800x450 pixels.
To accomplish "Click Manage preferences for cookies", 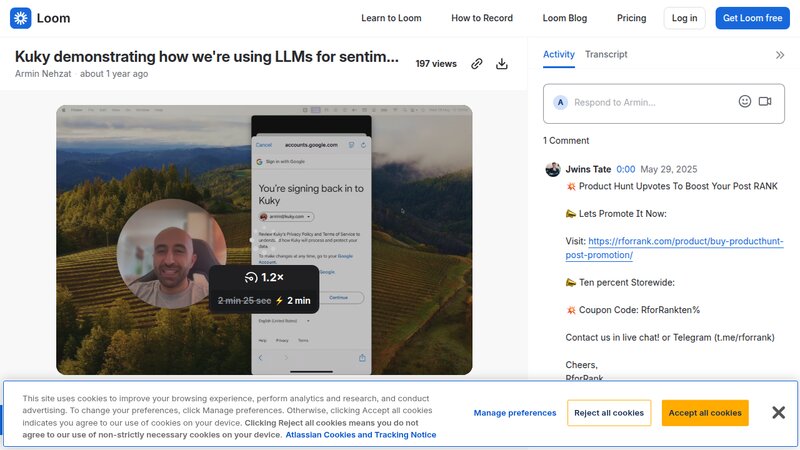I will 515,413.
